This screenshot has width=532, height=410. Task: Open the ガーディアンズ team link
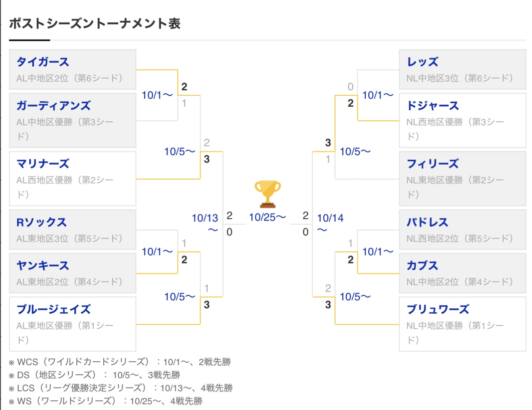[x=53, y=106]
